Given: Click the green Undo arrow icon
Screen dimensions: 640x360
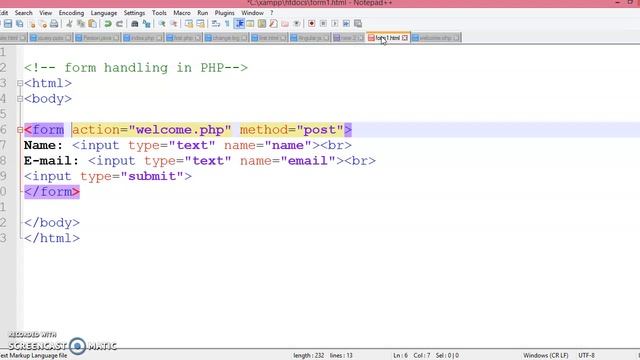Looking at the screenshot, I should (108, 24).
